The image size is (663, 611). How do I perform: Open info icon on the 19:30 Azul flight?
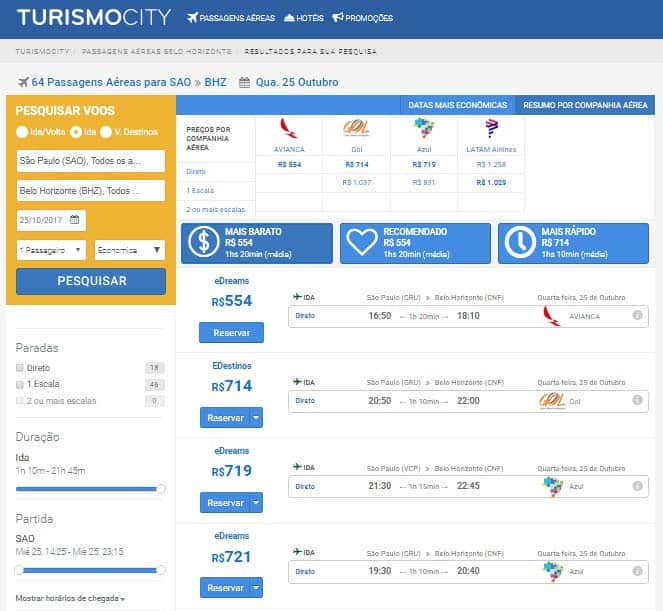coord(637,571)
